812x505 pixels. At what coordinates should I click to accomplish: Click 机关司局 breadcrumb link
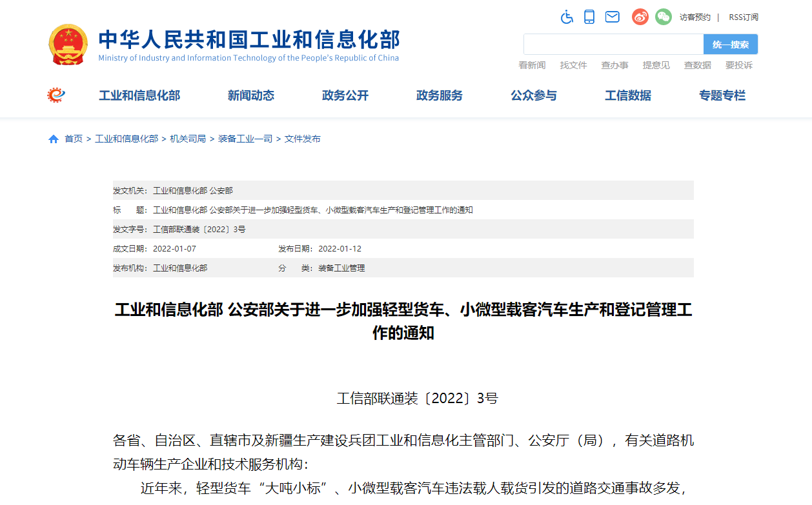188,139
